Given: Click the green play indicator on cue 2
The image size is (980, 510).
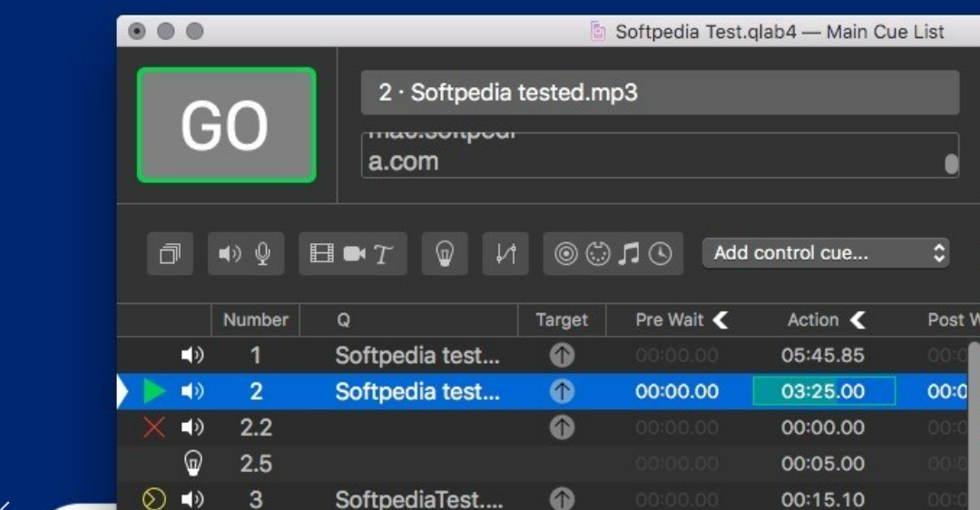Looking at the screenshot, I should click(154, 392).
